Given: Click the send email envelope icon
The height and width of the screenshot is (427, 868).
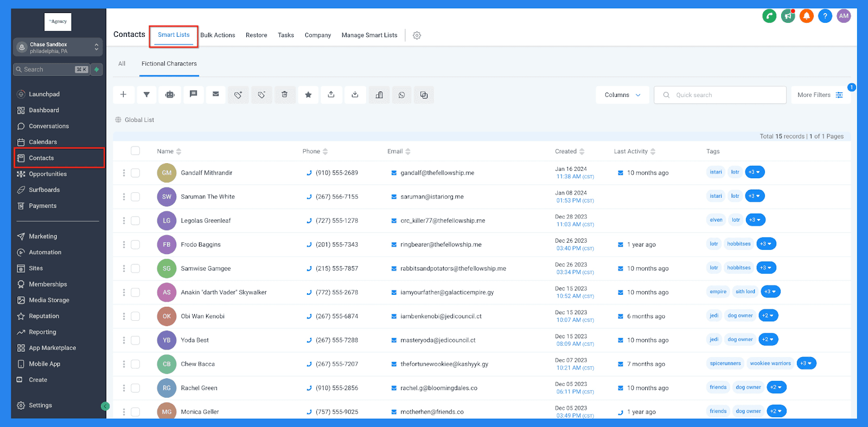Looking at the screenshot, I should pyautogui.click(x=216, y=95).
